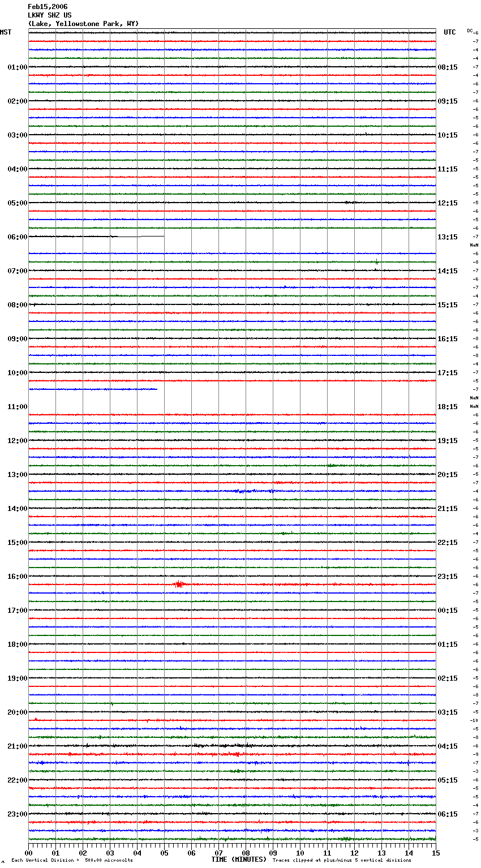This screenshot has height=868, width=481.
Task: Select the 08:00 MST time label
Action: pyautogui.click(x=18, y=305)
